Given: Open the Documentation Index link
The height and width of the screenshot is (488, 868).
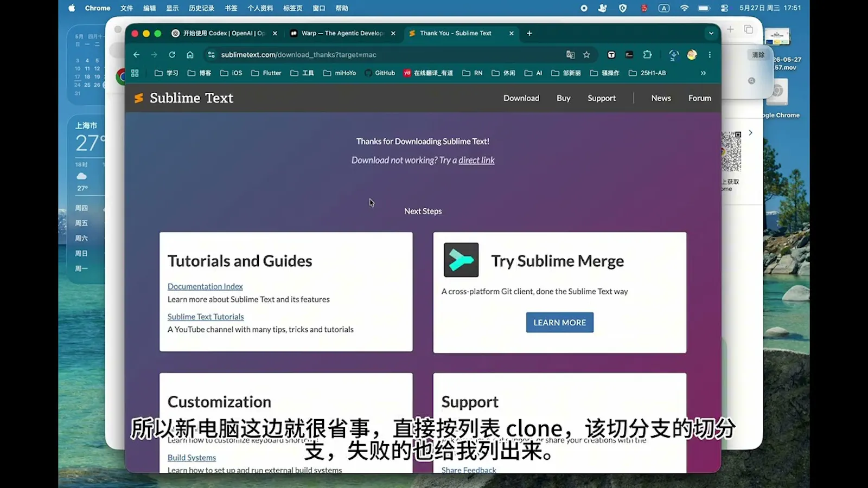Looking at the screenshot, I should 205,286.
